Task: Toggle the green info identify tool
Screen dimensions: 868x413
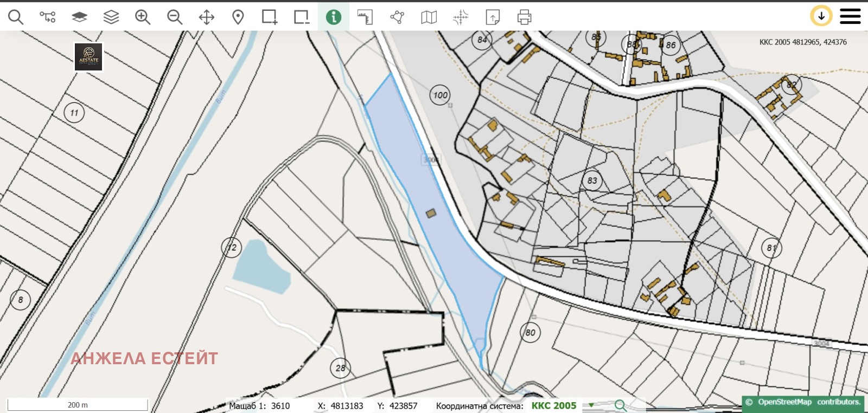Action: (333, 17)
